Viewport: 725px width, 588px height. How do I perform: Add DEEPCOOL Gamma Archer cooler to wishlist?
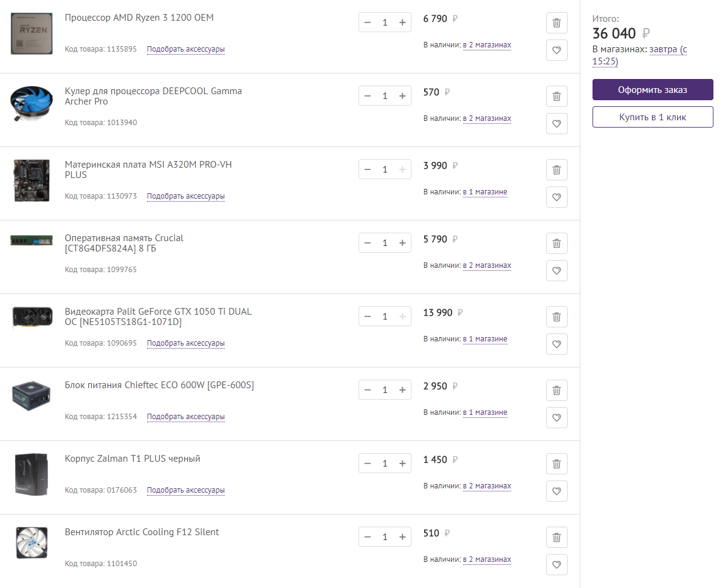(x=557, y=124)
